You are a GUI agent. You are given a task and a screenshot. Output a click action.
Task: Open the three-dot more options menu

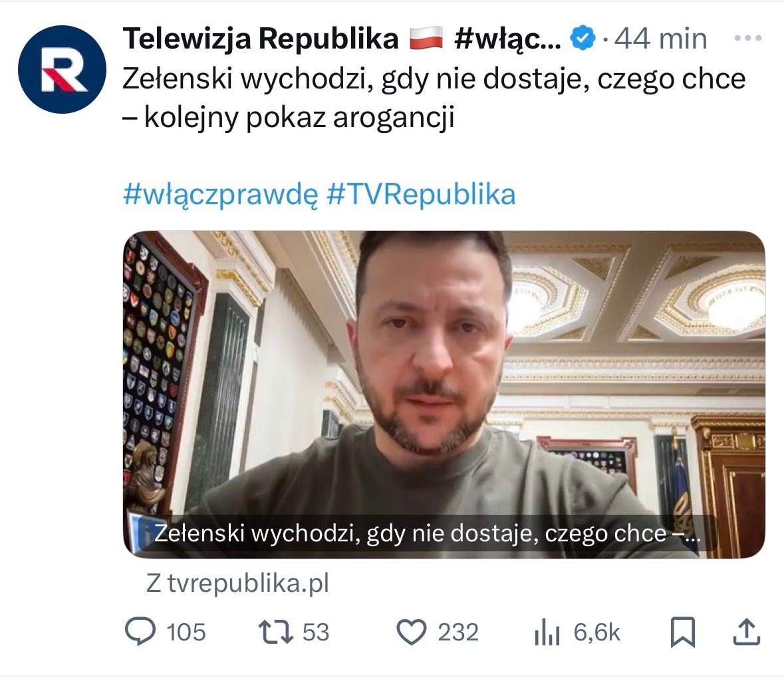click(x=747, y=38)
